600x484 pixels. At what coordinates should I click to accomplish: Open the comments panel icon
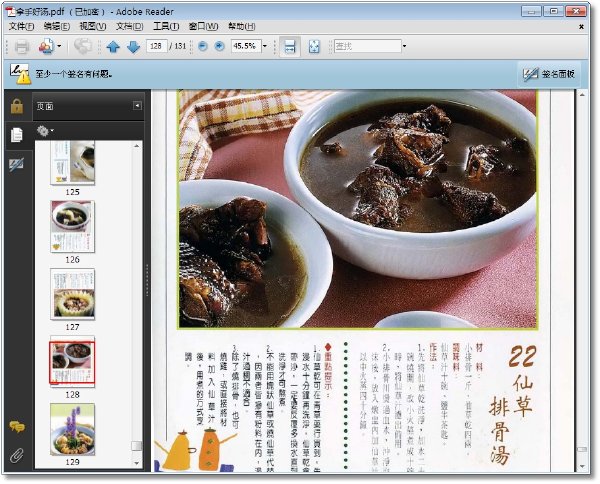17,426
